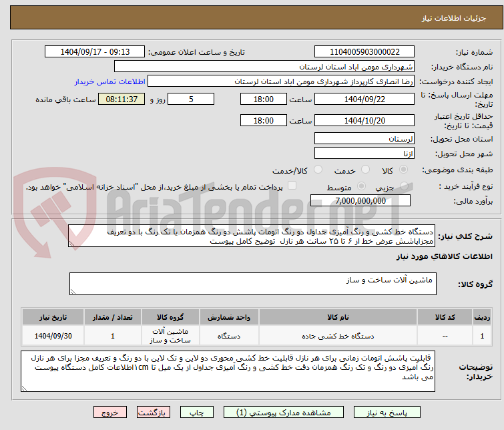Click the شماره نیاز field 1104005903000022
The height and width of the screenshot is (430, 504).
(364, 52)
